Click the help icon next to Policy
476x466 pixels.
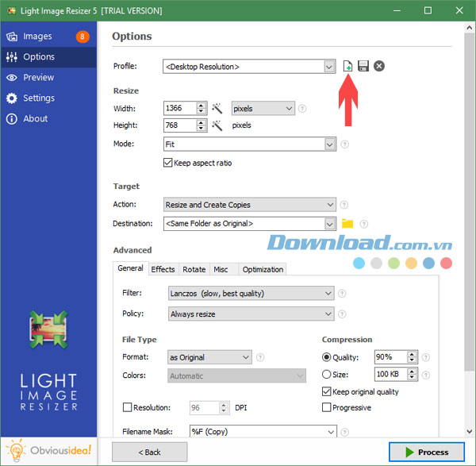click(342, 314)
